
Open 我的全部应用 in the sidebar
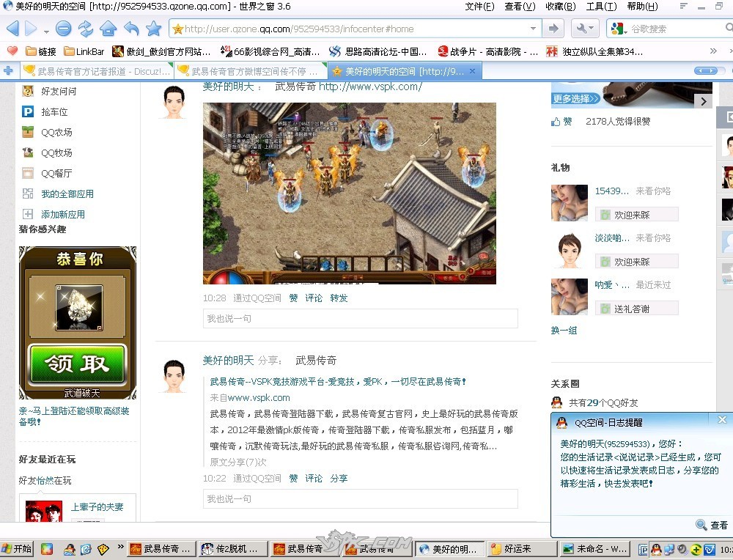coord(58,194)
